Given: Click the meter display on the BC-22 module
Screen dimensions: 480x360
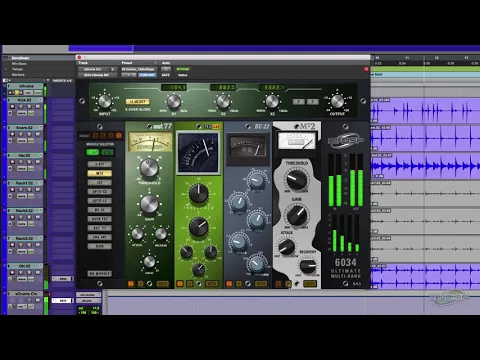Looking at the screenshot, I should 248,146.
